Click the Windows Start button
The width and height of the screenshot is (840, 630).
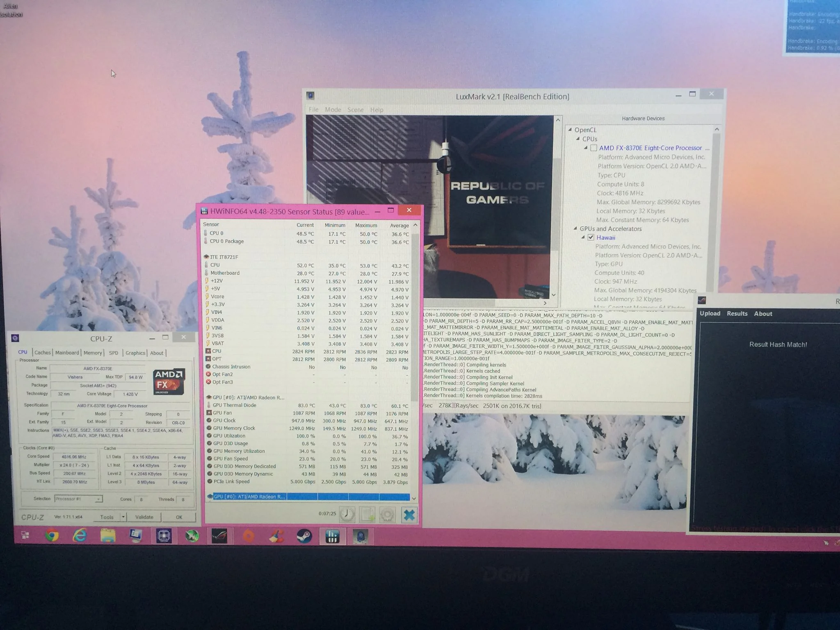pos(25,535)
